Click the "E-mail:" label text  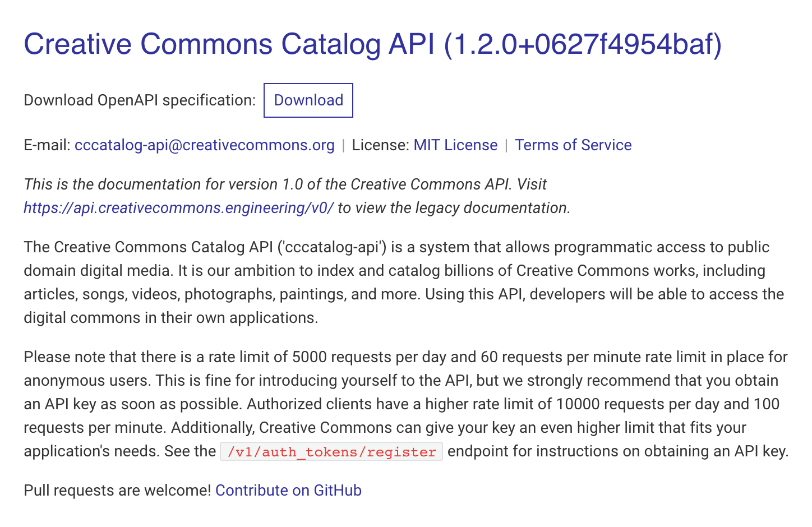pos(47,145)
